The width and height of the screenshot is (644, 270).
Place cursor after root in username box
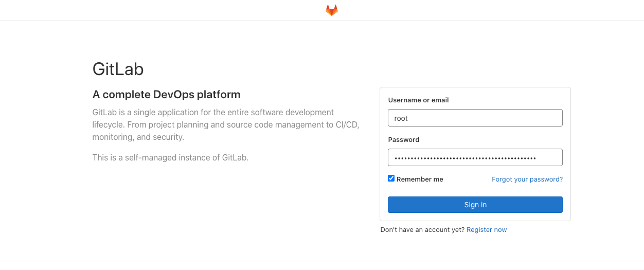click(409, 118)
